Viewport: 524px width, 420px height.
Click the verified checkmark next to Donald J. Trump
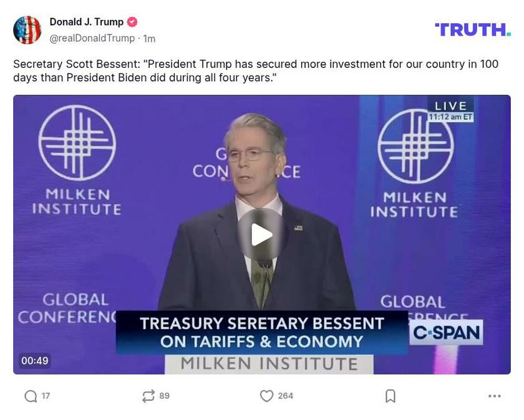(x=132, y=21)
